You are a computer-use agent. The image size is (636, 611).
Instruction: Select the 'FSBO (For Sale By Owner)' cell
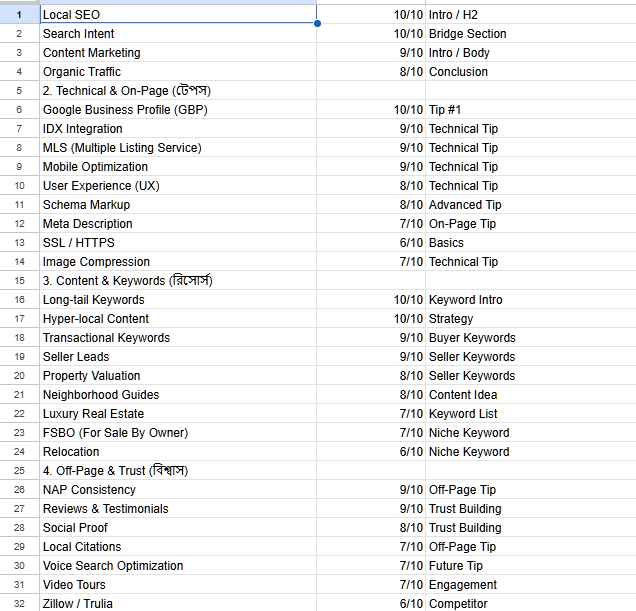pos(178,432)
